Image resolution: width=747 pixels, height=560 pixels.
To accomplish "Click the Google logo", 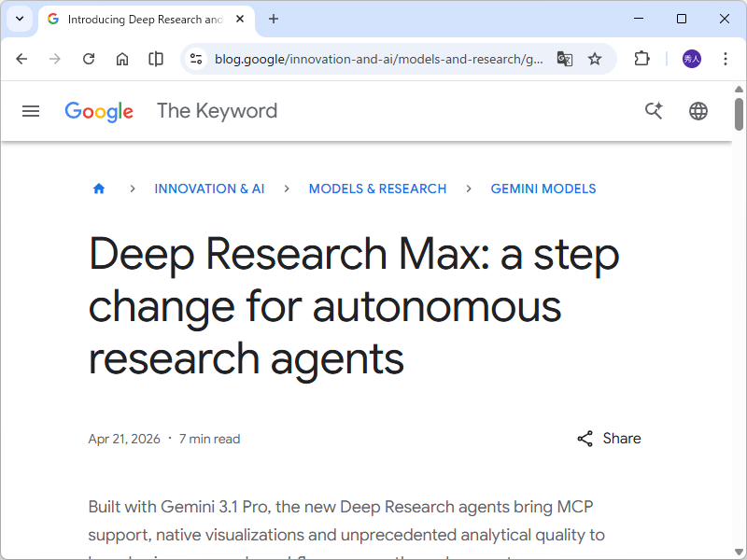I will coord(99,111).
